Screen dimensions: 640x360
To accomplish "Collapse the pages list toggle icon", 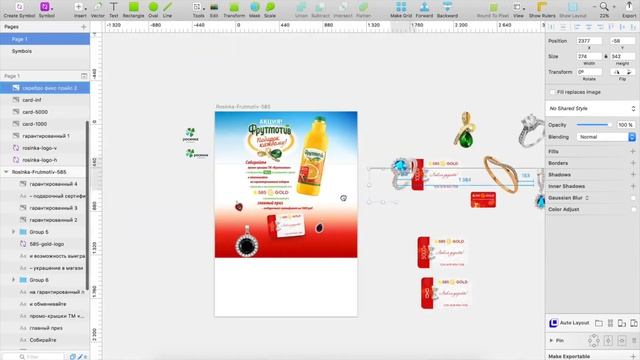I will click(x=84, y=76).
